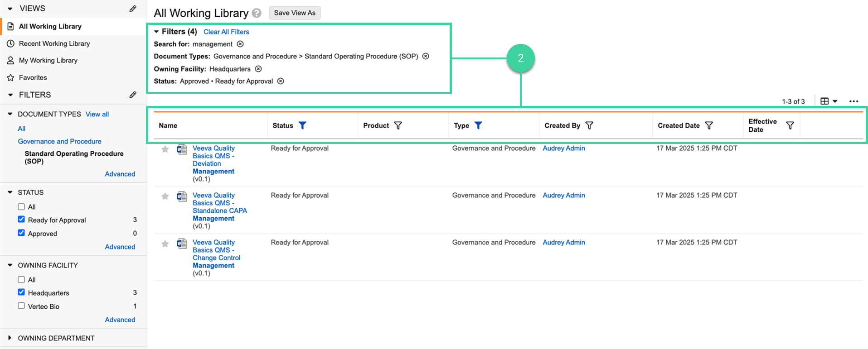The height and width of the screenshot is (349, 868).
Task: Open Advanced under Owning Facility
Action: click(120, 320)
